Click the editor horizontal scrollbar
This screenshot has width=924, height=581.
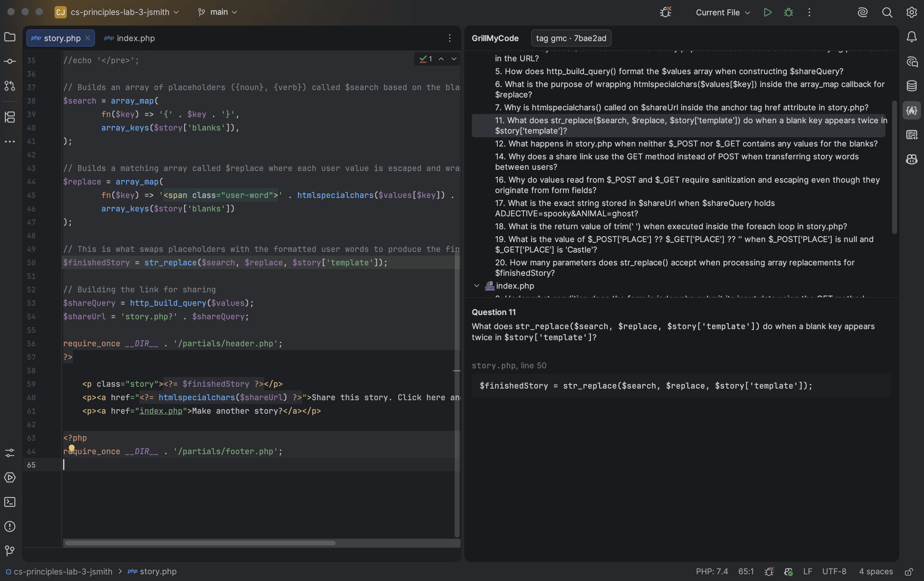(x=200, y=543)
